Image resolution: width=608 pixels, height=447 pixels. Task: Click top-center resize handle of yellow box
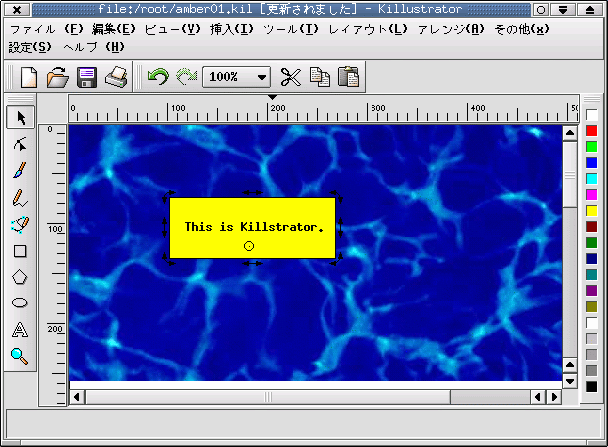(x=252, y=192)
